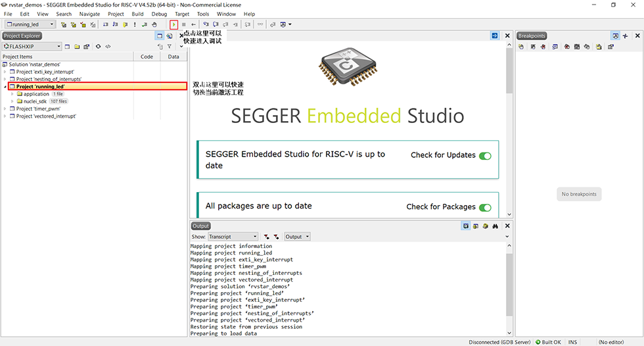Viewport: 644px width, 346px height.
Task: Select the Project 'running_led' item
Action: click(41, 86)
